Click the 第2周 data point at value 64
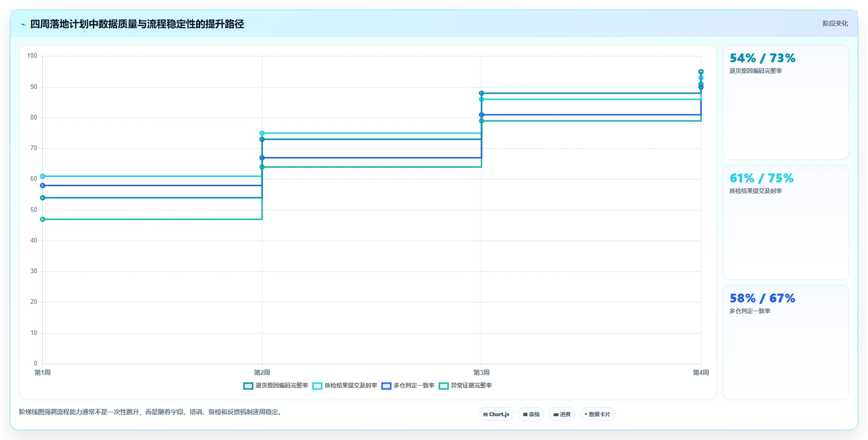Screen dimensions: 868x440 (262, 167)
